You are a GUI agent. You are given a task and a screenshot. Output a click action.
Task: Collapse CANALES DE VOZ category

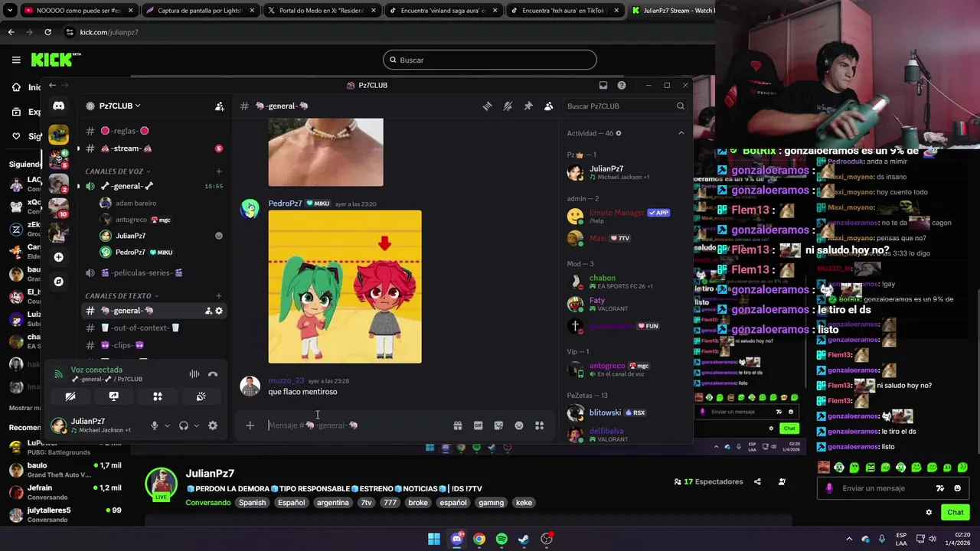coord(118,171)
